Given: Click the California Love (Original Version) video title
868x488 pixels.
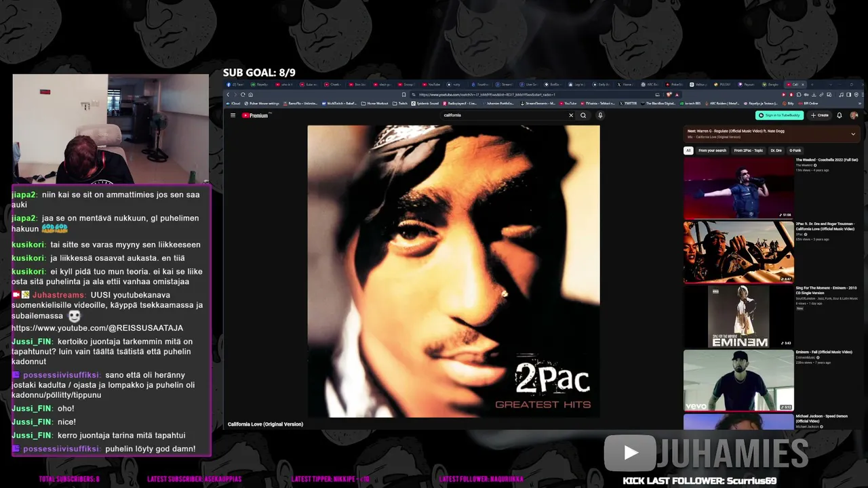Looking at the screenshot, I should coord(265,424).
